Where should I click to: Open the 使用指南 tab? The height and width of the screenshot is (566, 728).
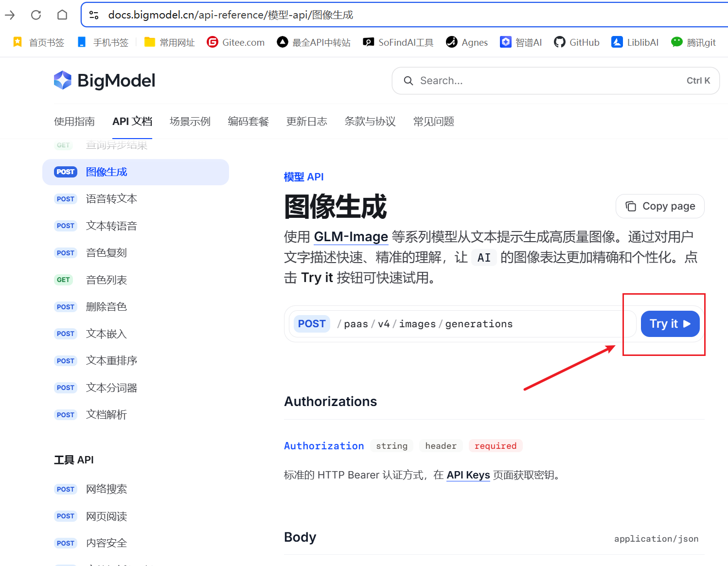[74, 122]
